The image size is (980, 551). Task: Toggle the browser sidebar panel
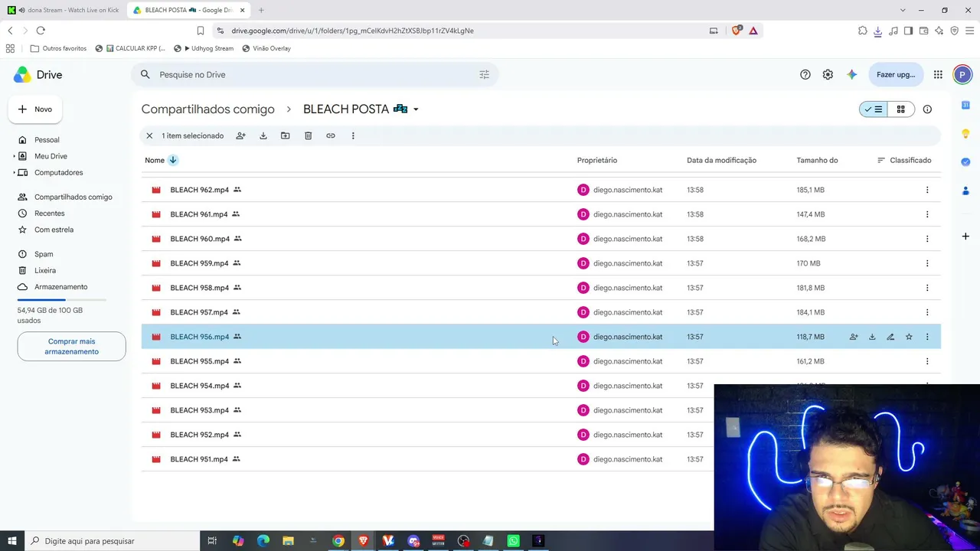908,31
